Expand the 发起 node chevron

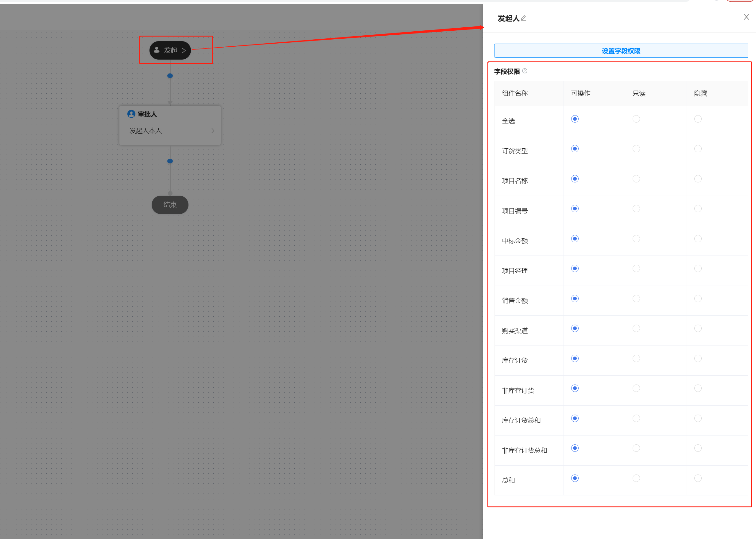[184, 50]
